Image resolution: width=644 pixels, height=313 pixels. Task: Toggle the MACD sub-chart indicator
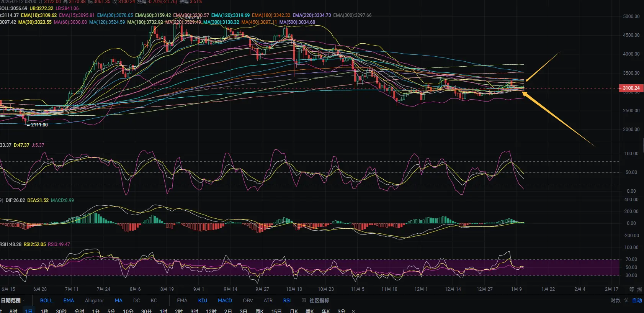click(x=225, y=300)
